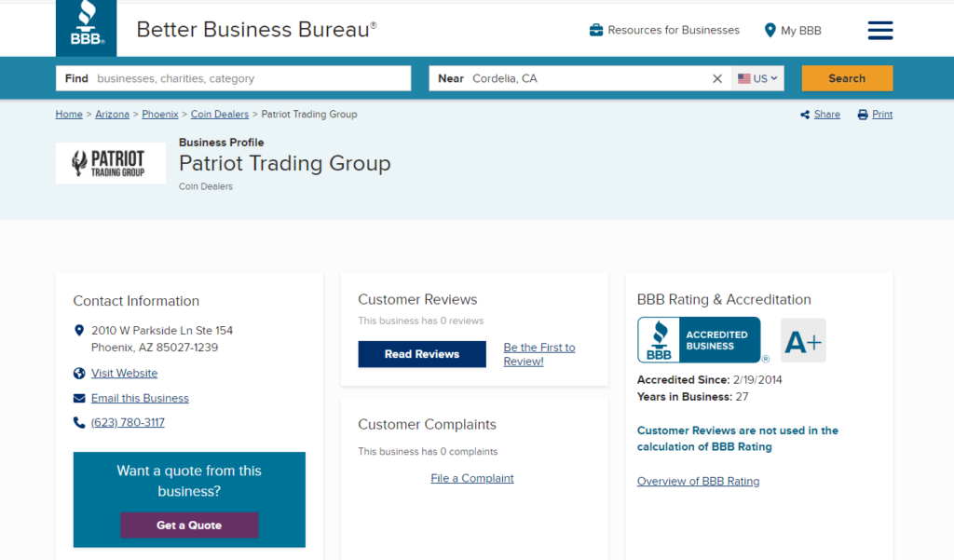Focus the Find businesses input field
Screen dimensions: 954x560
[x=234, y=78]
